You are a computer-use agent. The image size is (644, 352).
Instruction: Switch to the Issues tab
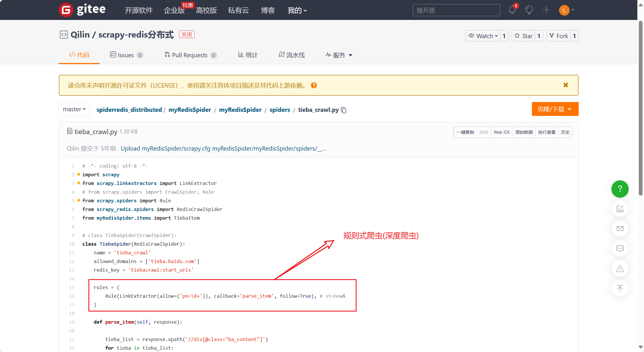126,55
